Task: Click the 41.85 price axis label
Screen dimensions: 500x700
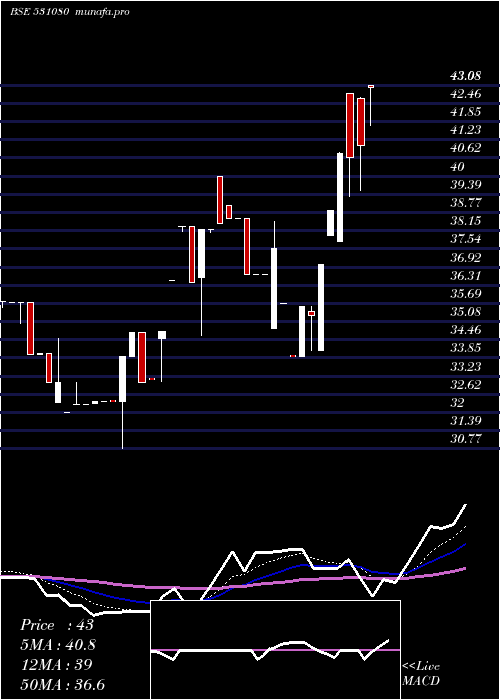Action: tap(466, 112)
